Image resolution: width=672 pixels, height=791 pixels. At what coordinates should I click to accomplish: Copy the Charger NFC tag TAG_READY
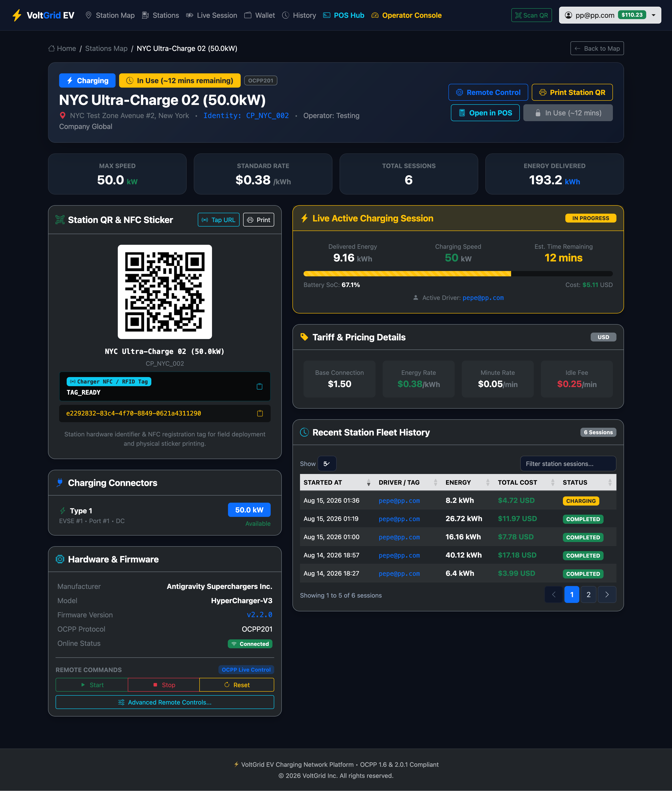[259, 386]
